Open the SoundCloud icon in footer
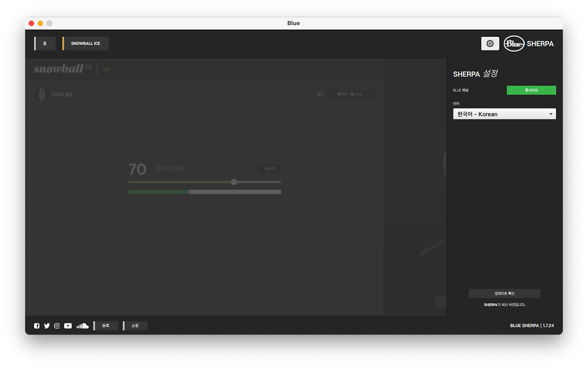The image size is (588, 368). tap(82, 326)
